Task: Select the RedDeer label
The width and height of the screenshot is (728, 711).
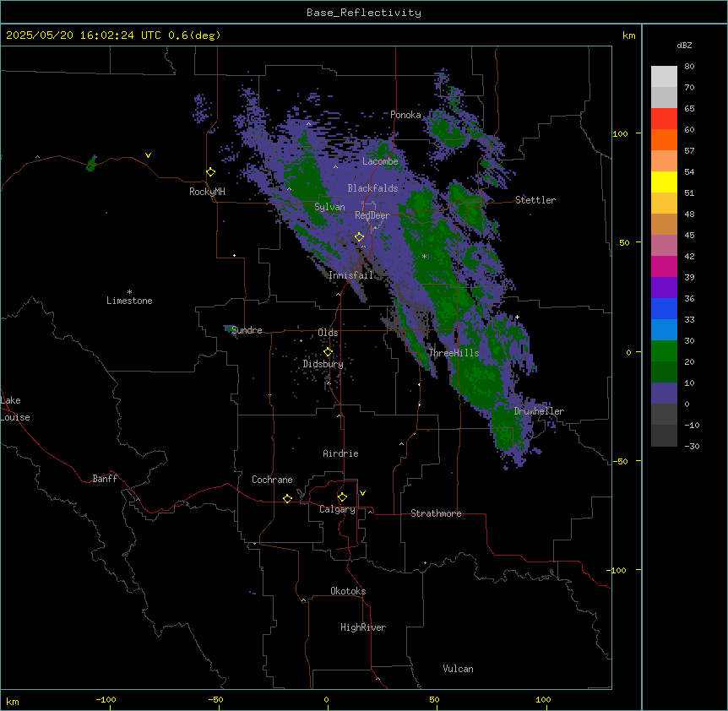Action: click(x=372, y=215)
